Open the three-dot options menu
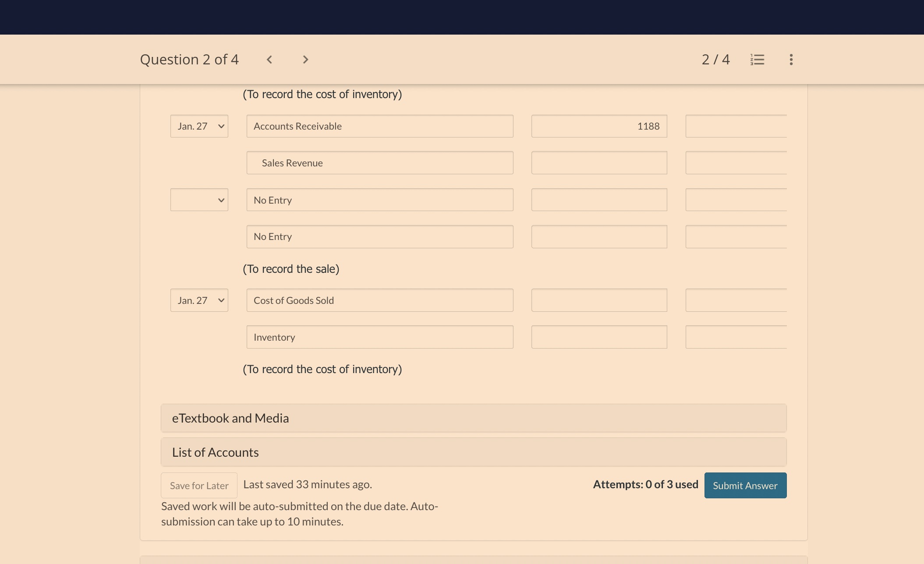 click(x=791, y=60)
